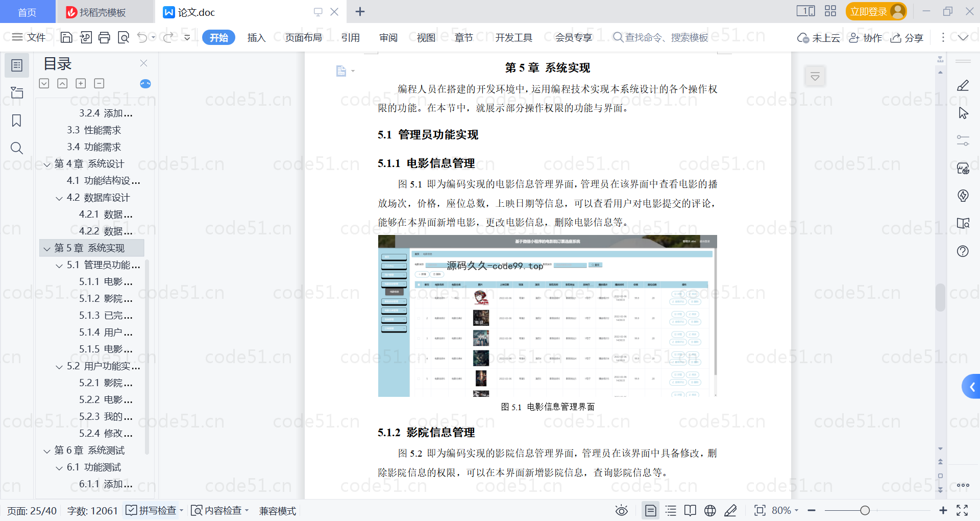The width and height of the screenshot is (980, 521).
Task: Click the zoom in plus button
Action: coord(943,510)
